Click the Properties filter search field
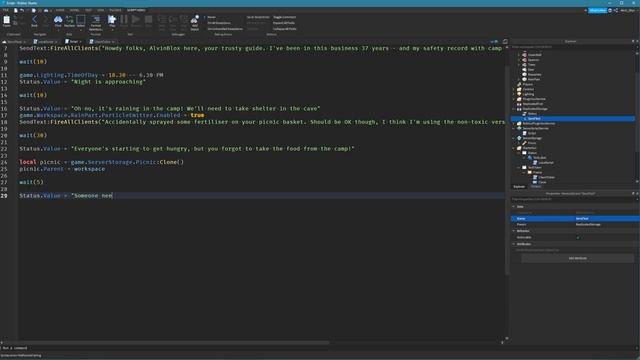The width and height of the screenshot is (640, 360). (573, 199)
